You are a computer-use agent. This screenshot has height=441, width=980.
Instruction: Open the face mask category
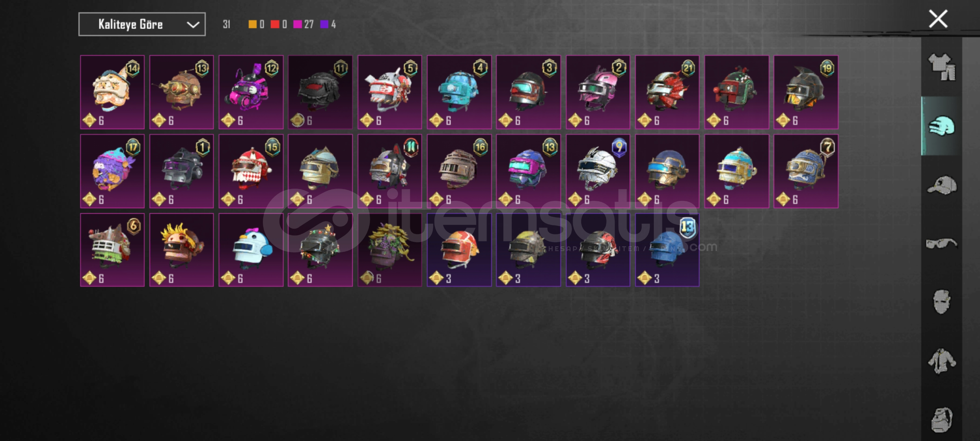(942, 302)
